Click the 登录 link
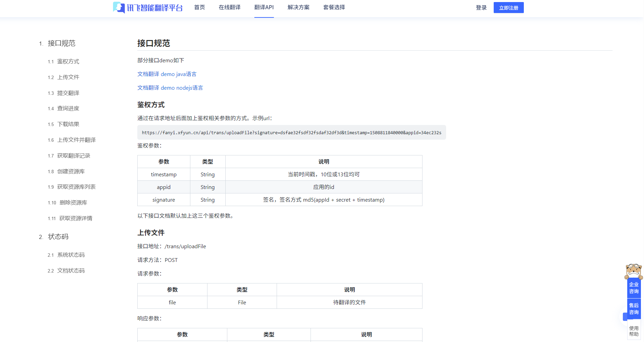 [x=481, y=7]
